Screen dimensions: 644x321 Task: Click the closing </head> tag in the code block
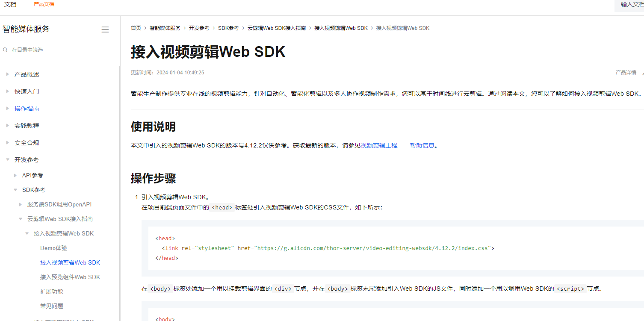point(167,258)
